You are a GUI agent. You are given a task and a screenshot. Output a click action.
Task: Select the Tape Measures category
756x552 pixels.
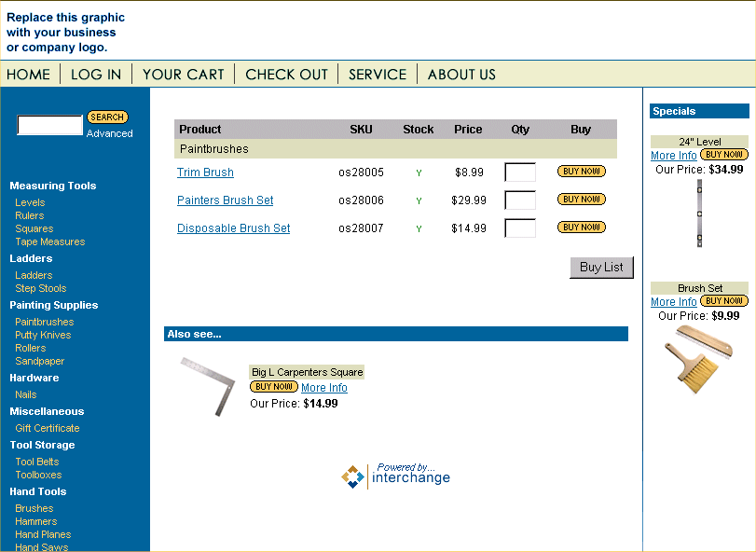[50, 241]
